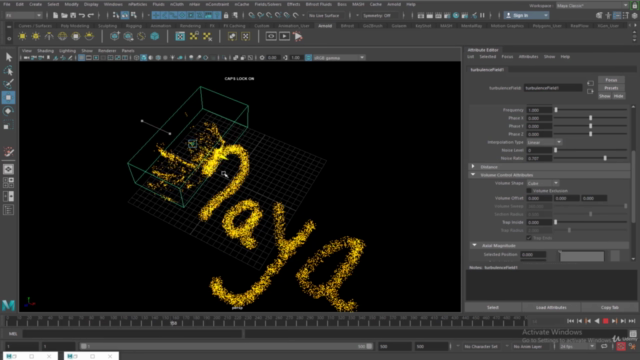
Task: Click the Arnold physical sky shelf icon
Action: pos(89,36)
